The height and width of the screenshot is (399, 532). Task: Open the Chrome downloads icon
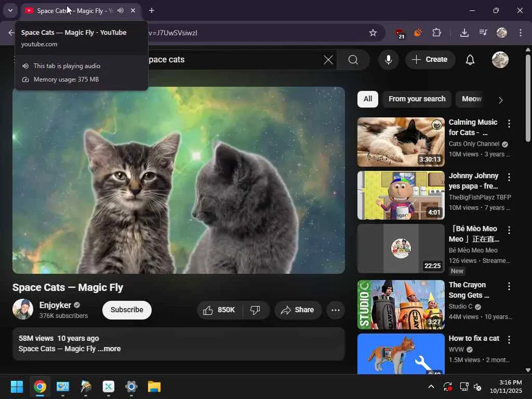click(x=464, y=33)
